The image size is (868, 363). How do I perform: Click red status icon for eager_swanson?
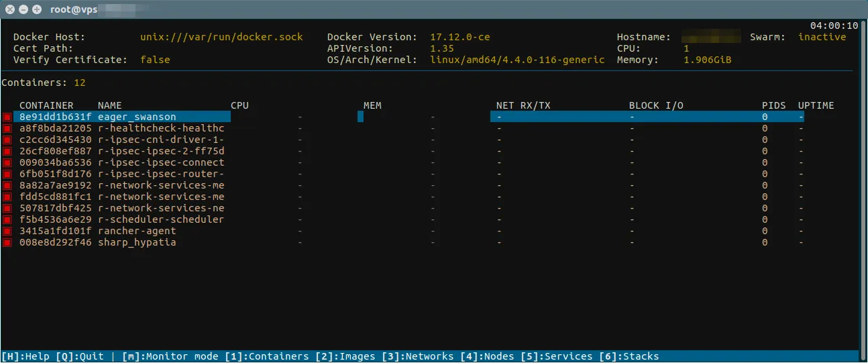pyautogui.click(x=7, y=117)
